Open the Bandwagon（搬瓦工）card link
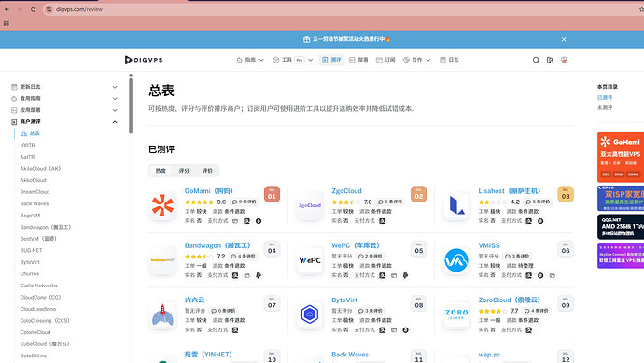This screenshot has width=644, height=363. (217, 245)
